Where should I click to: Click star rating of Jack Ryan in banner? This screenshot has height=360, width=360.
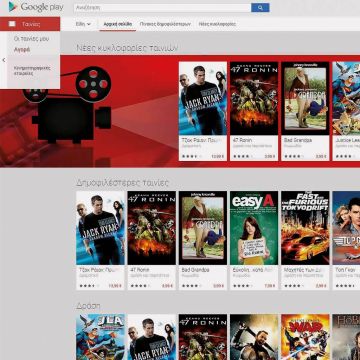coord(192,156)
